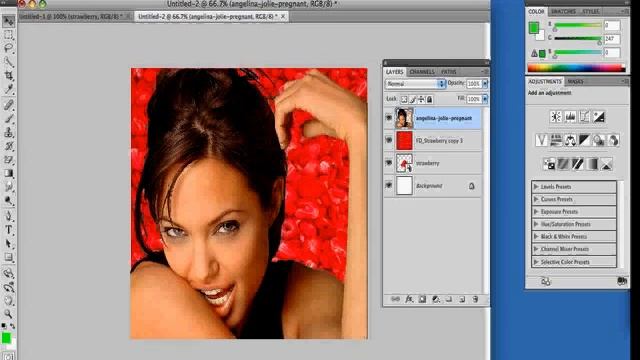
Task: Select the Eraser tool
Action: coord(9,160)
